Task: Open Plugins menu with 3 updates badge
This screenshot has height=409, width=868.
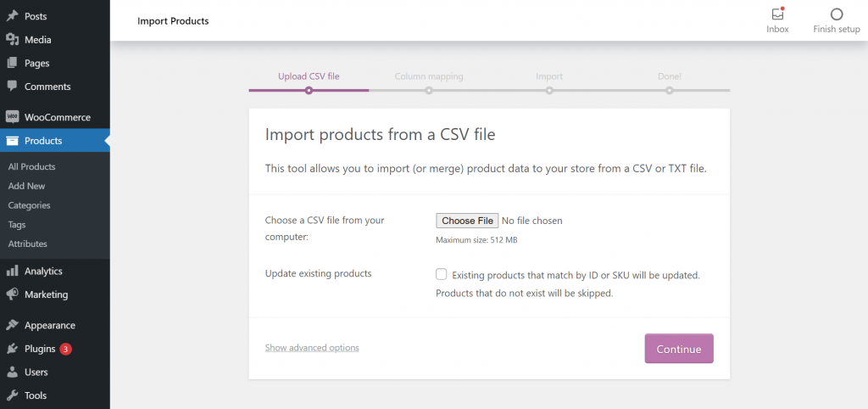Action: tap(40, 349)
